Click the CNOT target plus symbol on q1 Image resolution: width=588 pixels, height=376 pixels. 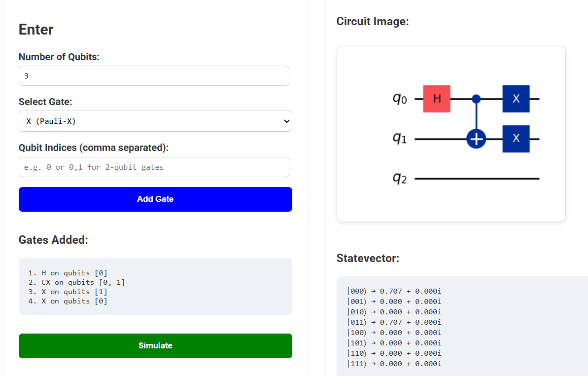click(x=476, y=140)
